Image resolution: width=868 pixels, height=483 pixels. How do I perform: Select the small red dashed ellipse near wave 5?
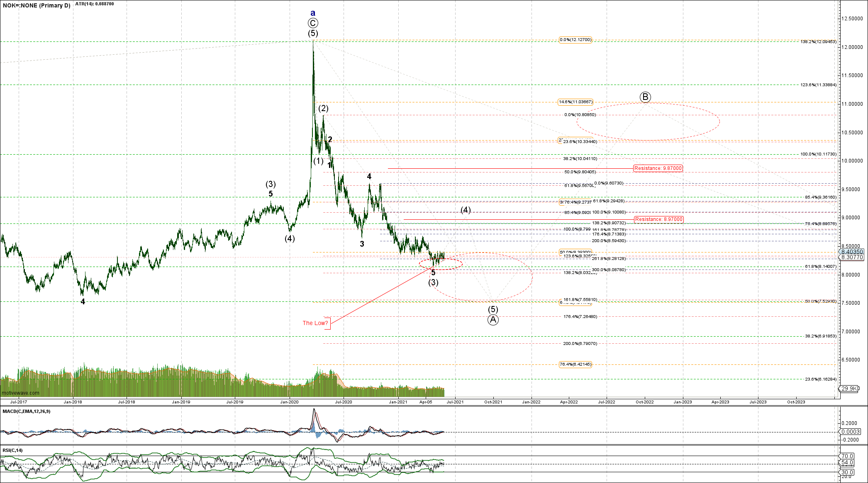pos(441,264)
